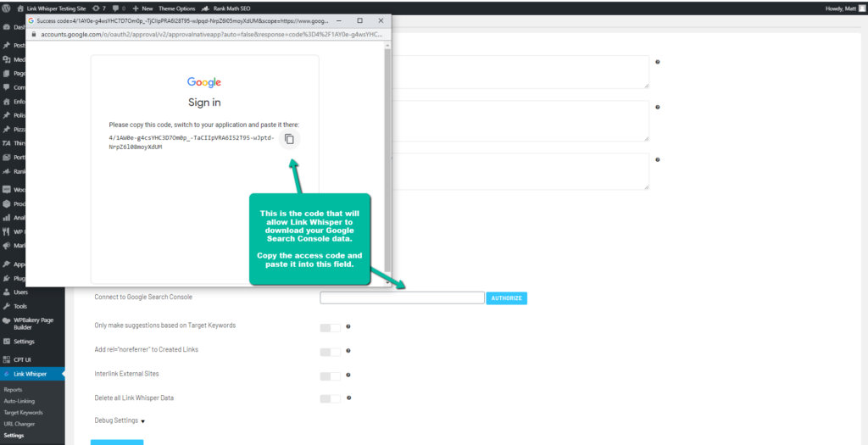The height and width of the screenshot is (445, 868).
Task: Copy the Google access code with the copy icon
Action: click(289, 139)
